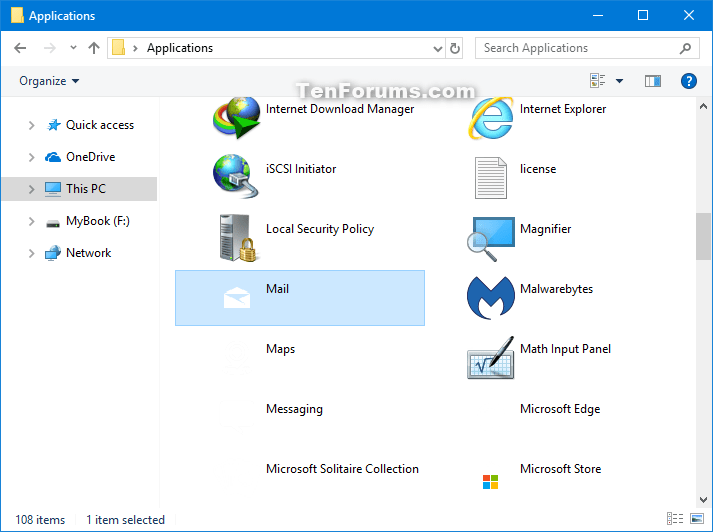This screenshot has width=713, height=532.
Task: Expand the OneDrive tree node
Action: pyautogui.click(x=31, y=157)
